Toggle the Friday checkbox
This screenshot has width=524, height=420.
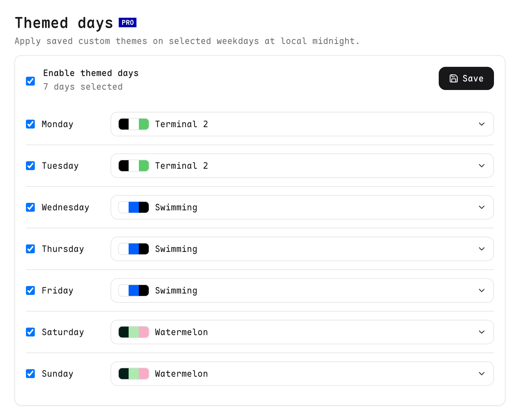pyautogui.click(x=30, y=290)
